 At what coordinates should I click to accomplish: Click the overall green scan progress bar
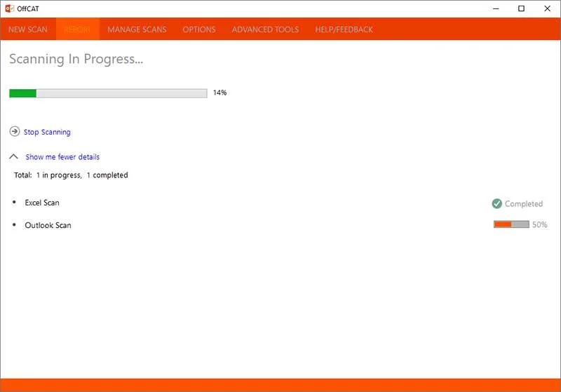tap(108, 93)
